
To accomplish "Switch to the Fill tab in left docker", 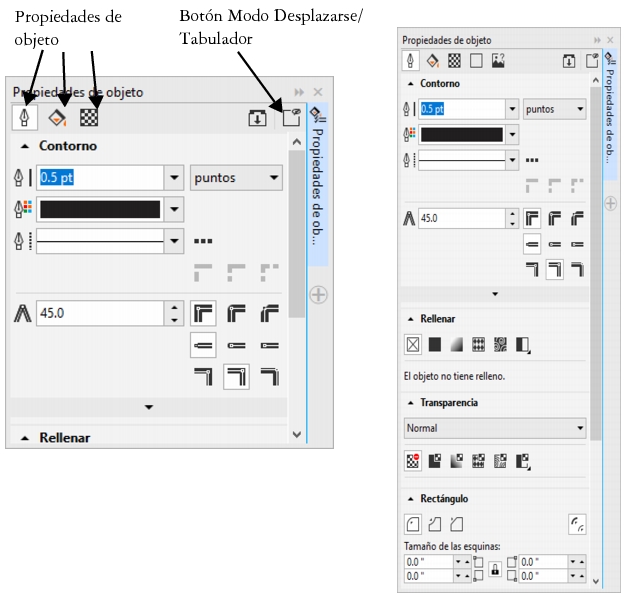I will pos(58,117).
